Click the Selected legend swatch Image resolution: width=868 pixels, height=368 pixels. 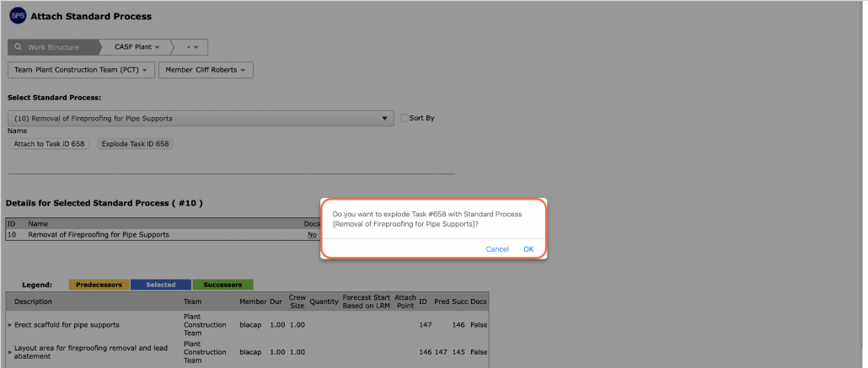(x=161, y=285)
